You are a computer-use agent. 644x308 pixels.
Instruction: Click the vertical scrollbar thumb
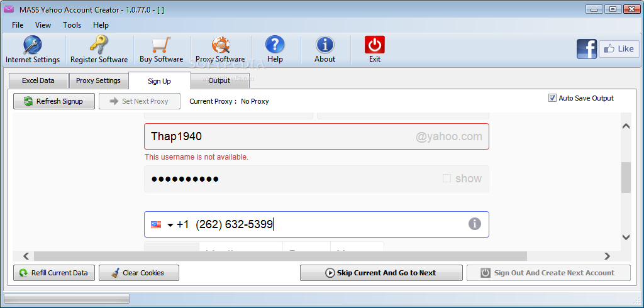pos(626,177)
